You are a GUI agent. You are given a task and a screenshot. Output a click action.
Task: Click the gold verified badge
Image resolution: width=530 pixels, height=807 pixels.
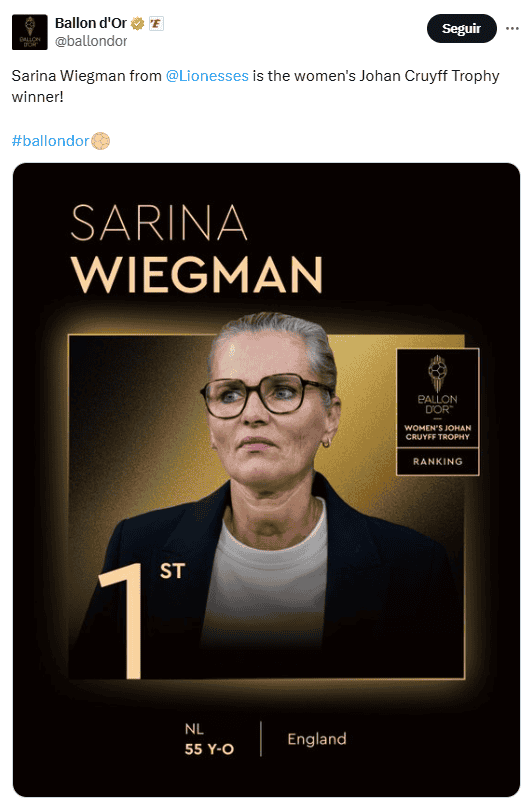[x=137, y=24]
